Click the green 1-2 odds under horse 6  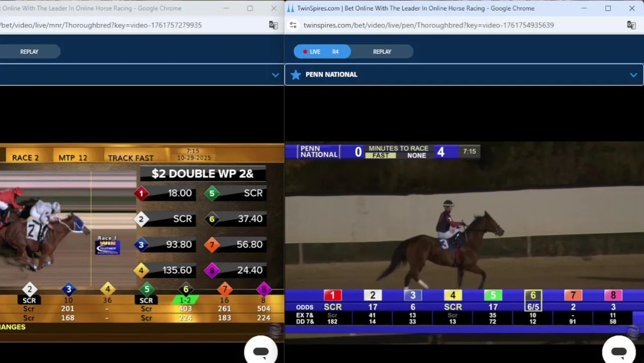tap(185, 300)
